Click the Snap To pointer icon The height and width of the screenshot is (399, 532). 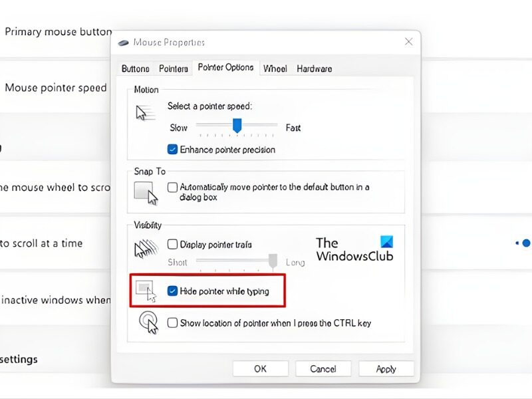click(146, 192)
